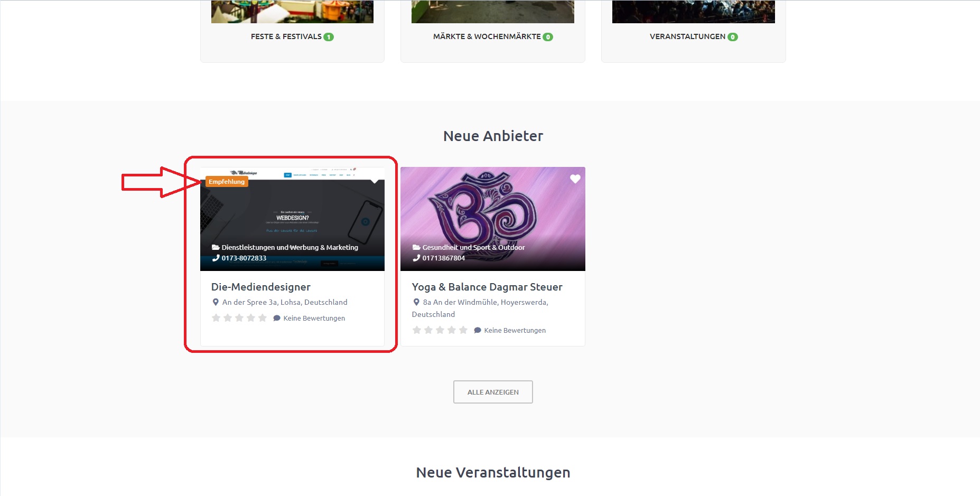Go to the Veranstaltungen category
The height and width of the screenshot is (496, 980).
coord(687,36)
